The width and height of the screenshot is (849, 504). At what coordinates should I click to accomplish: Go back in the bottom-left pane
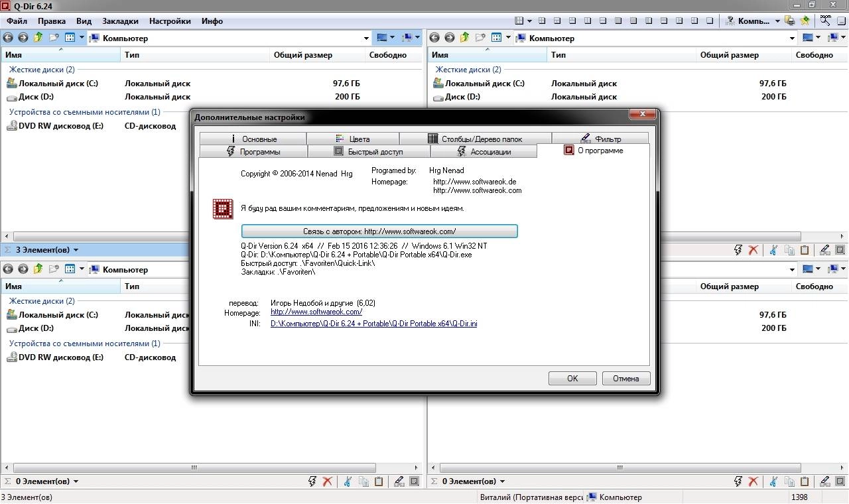(x=9, y=269)
